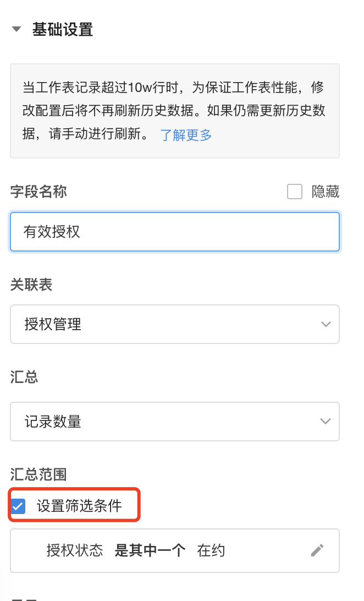364x601 pixels.
Task: Toggle the 隐藏 checkbox
Action: (x=295, y=192)
